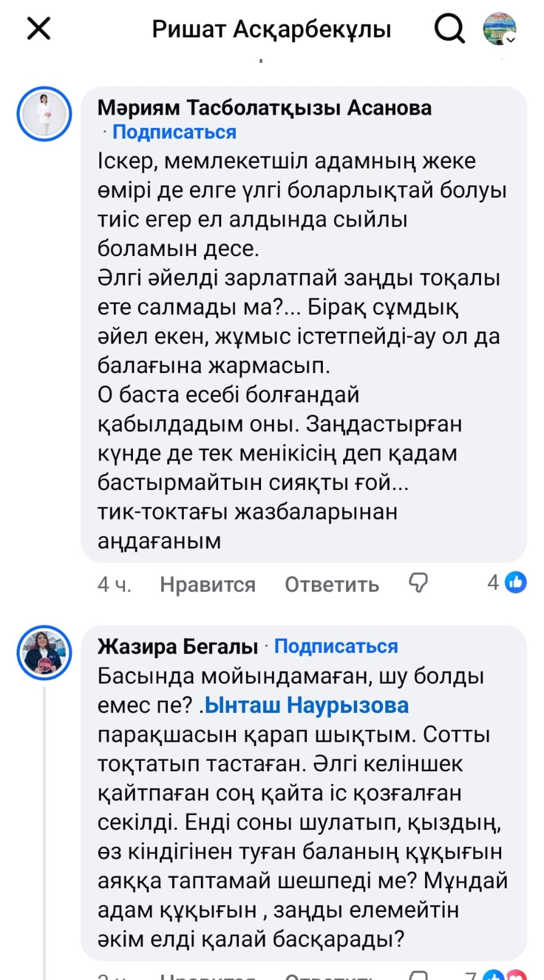Tap Жазира Бегалы's profile picture

point(44,653)
